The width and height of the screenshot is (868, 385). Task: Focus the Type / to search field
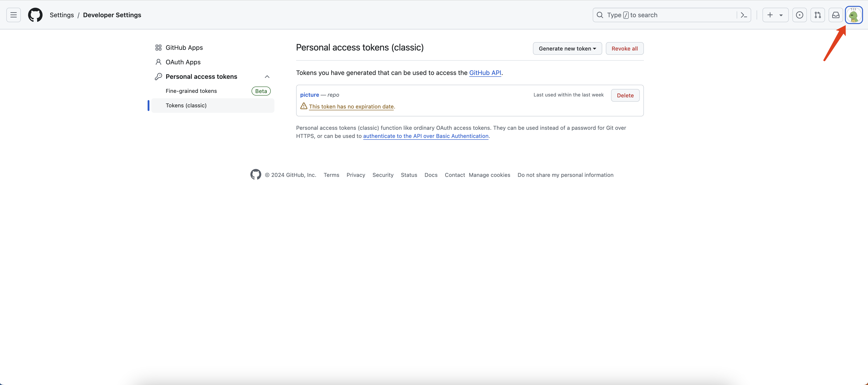tap(671, 15)
